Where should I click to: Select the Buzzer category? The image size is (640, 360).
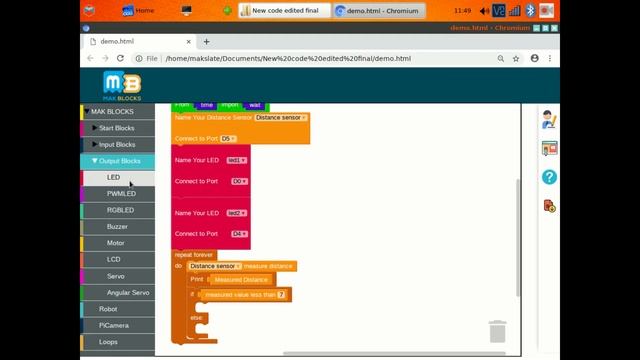coord(118,227)
